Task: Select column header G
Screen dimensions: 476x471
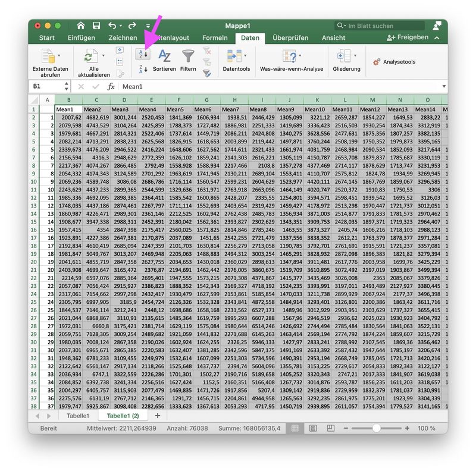Action: [x=206, y=100]
